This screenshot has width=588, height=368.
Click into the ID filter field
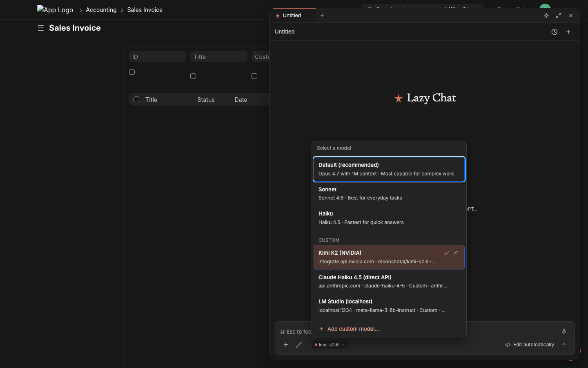tap(158, 56)
